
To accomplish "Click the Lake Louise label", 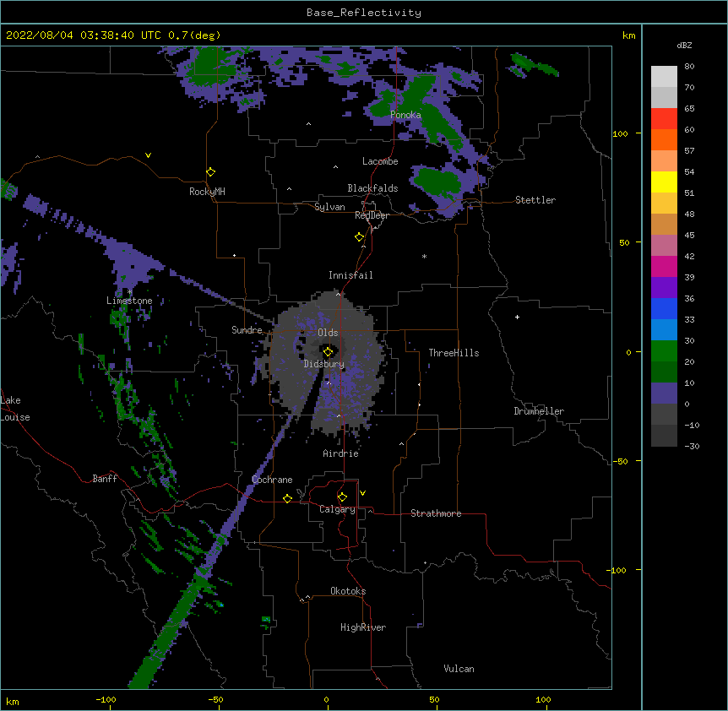I will 14,409.
